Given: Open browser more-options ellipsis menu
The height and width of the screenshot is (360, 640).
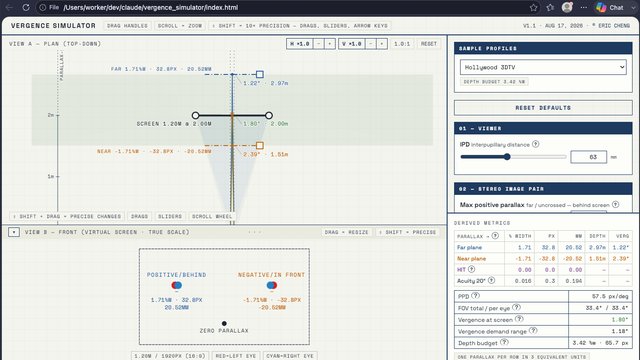Looking at the screenshot, I should pos(584,7).
